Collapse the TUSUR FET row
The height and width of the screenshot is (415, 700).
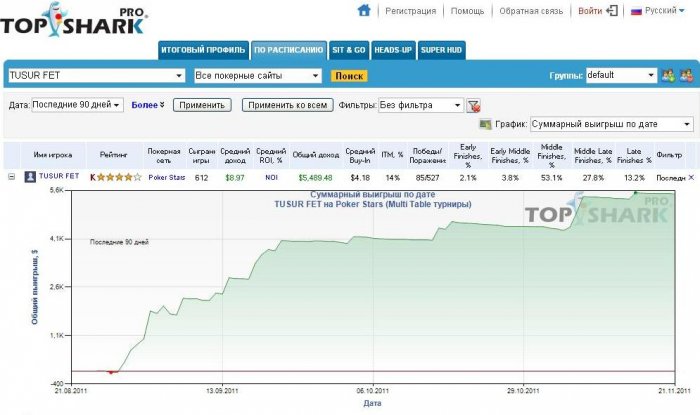click(x=12, y=177)
